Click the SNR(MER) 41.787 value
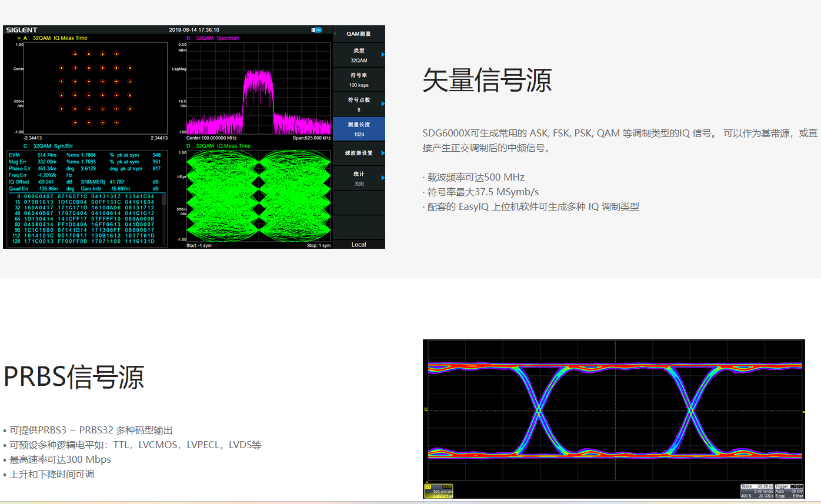This screenshot has width=821, height=504. (117, 182)
